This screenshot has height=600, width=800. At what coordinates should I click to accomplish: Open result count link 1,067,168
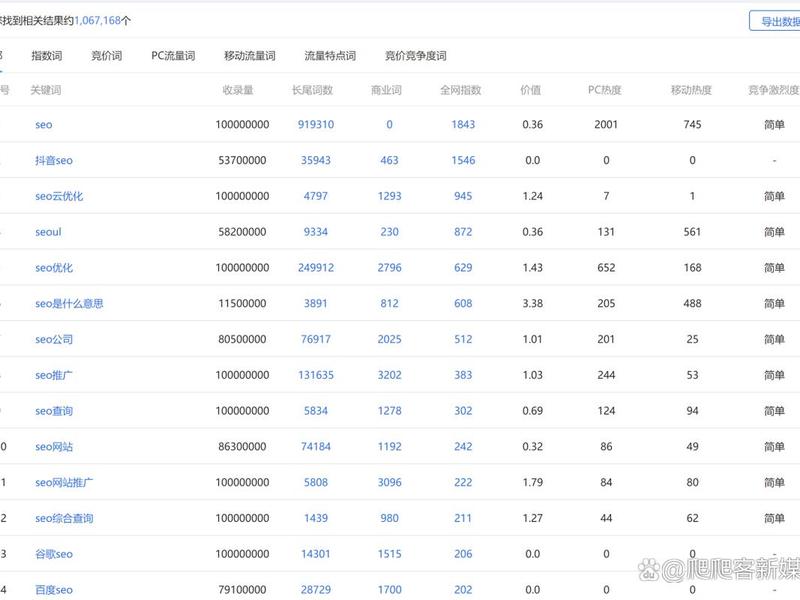(x=97, y=20)
